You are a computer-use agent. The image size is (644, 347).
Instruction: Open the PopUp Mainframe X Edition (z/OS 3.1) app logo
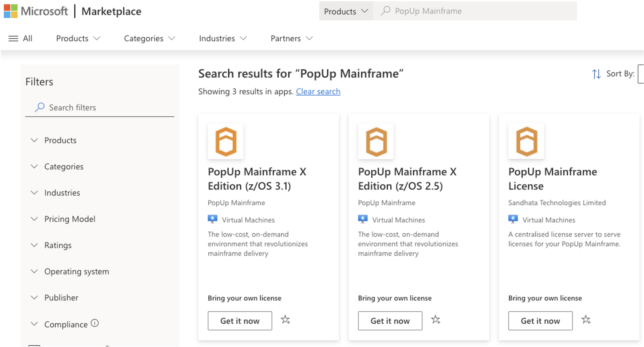tap(225, 141)
